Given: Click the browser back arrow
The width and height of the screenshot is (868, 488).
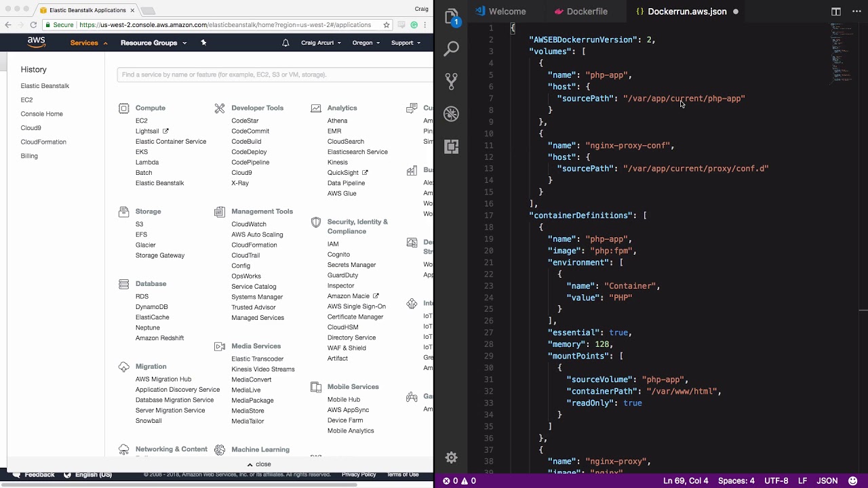Looking at the screenshot, I should (x=8, y=25).
